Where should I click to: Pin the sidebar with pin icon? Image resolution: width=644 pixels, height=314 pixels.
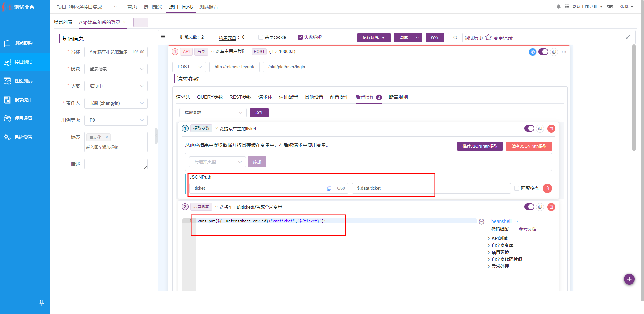coord(42,303)
